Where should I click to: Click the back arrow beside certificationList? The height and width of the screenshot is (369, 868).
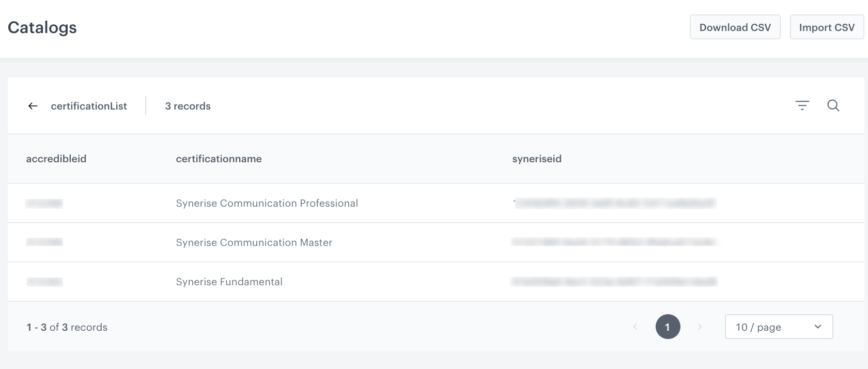click(x=33, y=106)
